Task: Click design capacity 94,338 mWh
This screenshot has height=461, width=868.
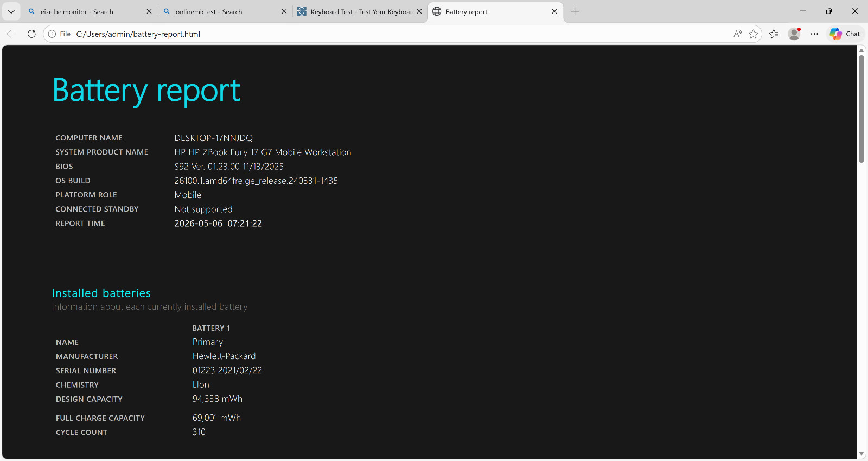Action: pos(218,399)
